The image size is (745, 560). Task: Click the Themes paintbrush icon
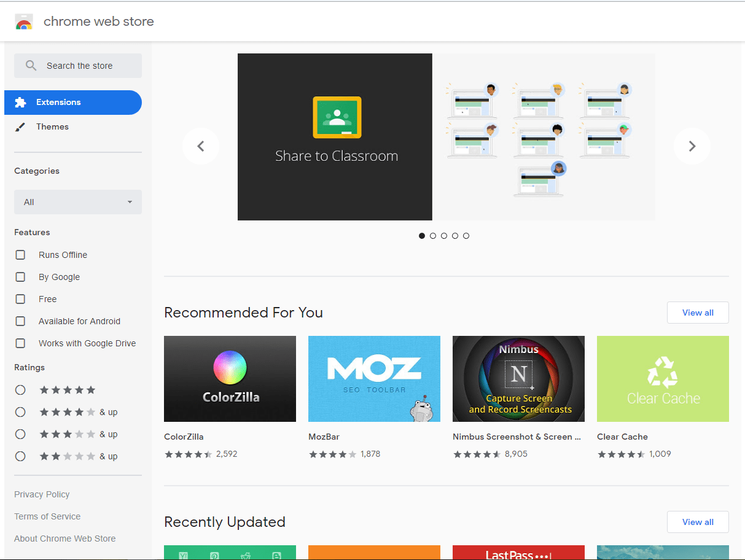tap(20, 127)
